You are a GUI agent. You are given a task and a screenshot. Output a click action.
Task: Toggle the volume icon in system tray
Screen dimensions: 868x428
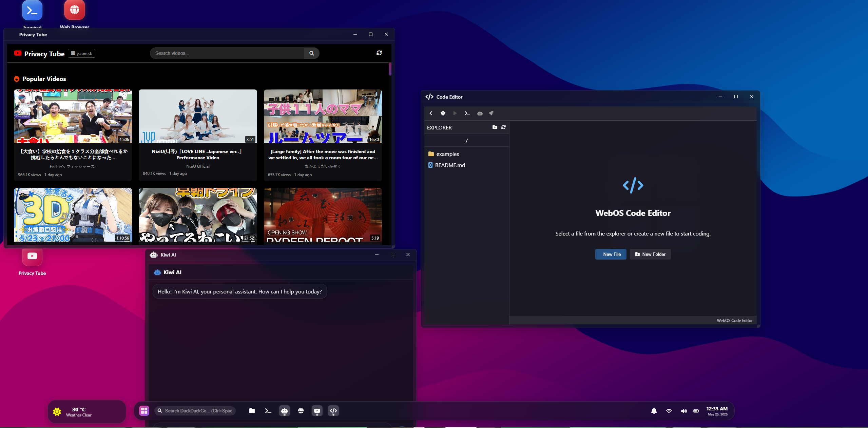[x=683, y=411]
